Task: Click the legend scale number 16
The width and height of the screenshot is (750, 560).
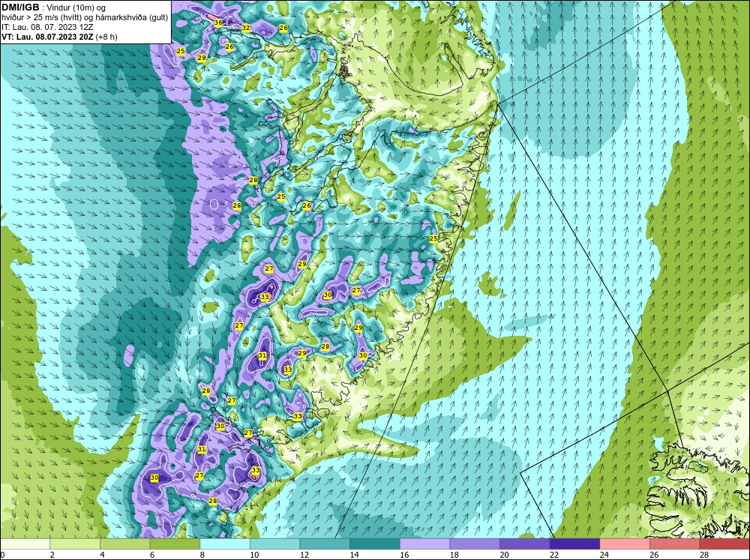Action: [405, 555]
